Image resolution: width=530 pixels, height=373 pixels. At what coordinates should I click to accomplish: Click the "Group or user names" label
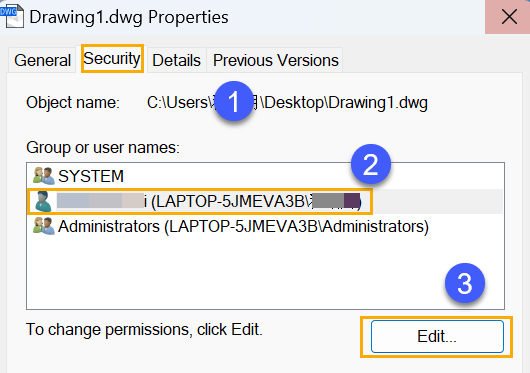tap(103, 148)
